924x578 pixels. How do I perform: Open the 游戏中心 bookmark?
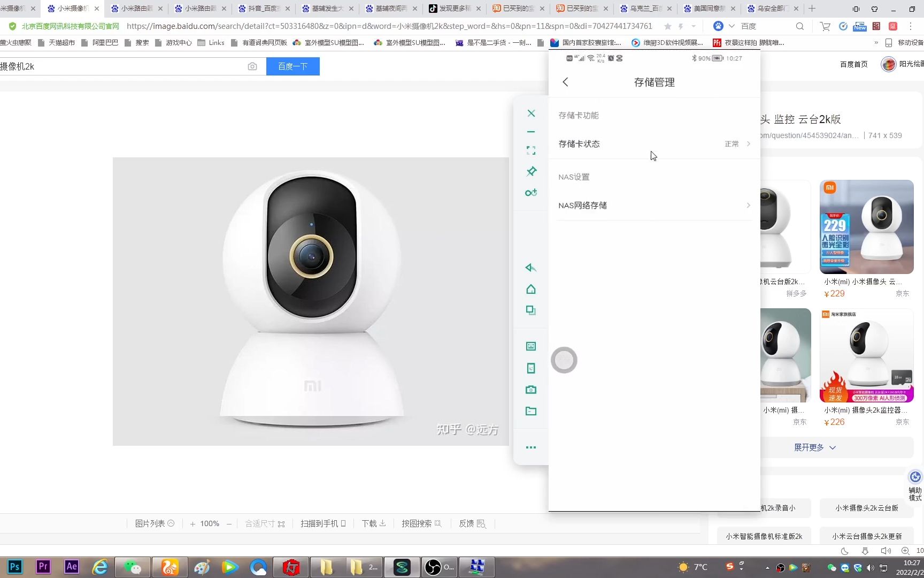[173, 43]
